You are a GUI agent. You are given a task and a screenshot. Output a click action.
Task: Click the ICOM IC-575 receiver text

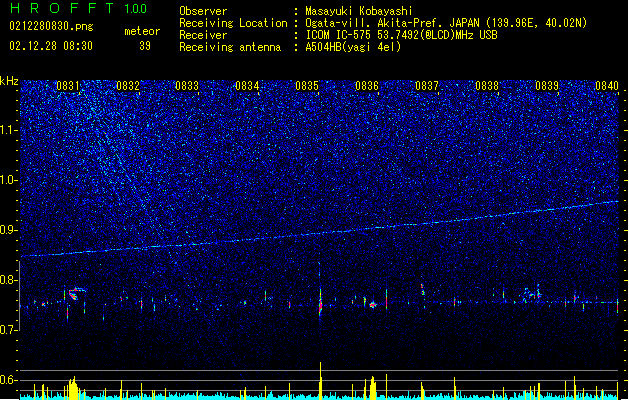(x=401, y=35)
